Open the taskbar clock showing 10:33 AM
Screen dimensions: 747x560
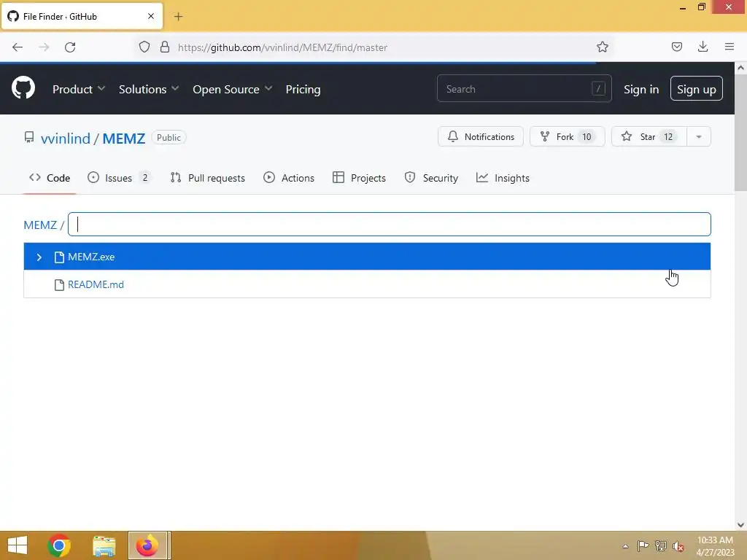coord(715,546)
